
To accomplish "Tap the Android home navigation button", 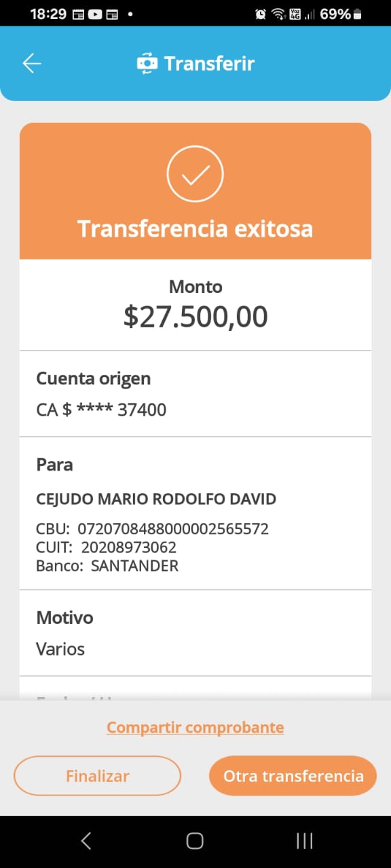I will (195, 842).
